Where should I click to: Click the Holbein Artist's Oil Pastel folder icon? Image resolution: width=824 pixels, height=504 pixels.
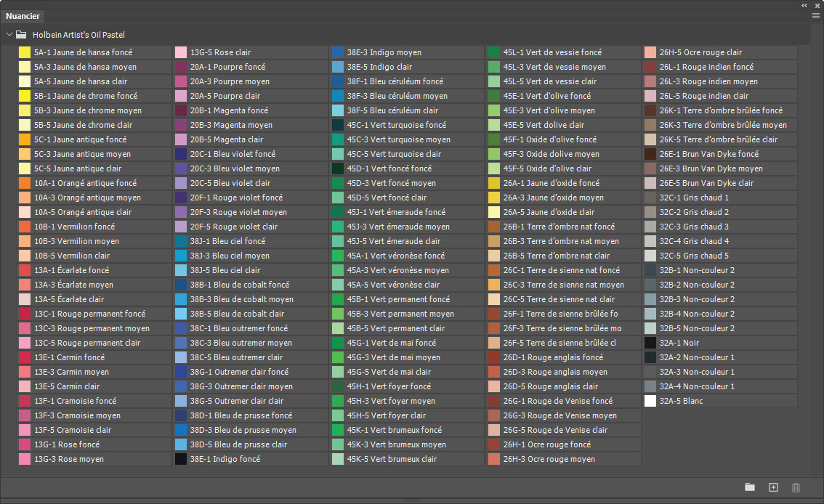(x=22, y=34)
